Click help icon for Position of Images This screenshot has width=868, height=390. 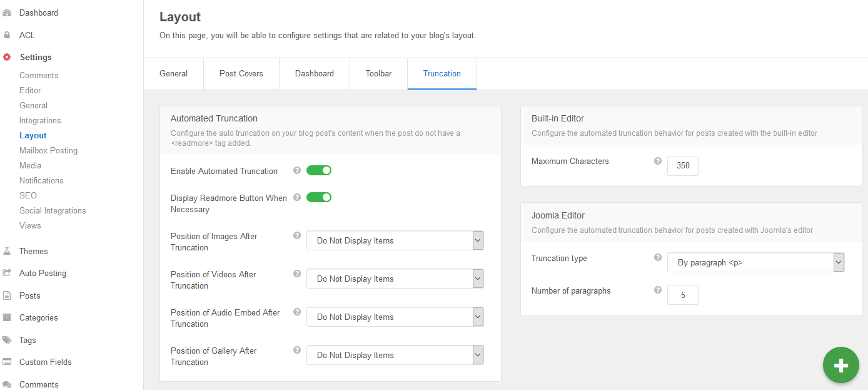[297, 235]
